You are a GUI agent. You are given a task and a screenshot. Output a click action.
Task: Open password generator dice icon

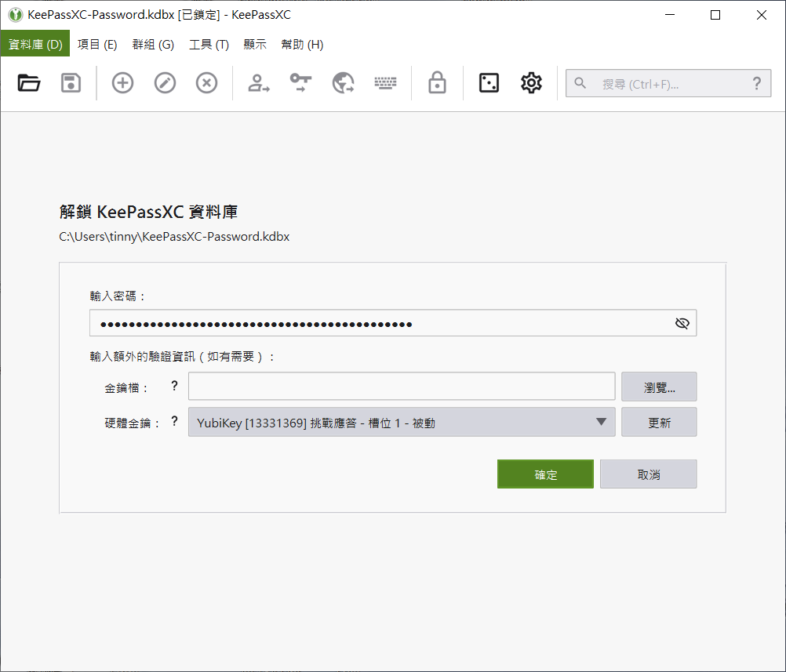(489, 82)
